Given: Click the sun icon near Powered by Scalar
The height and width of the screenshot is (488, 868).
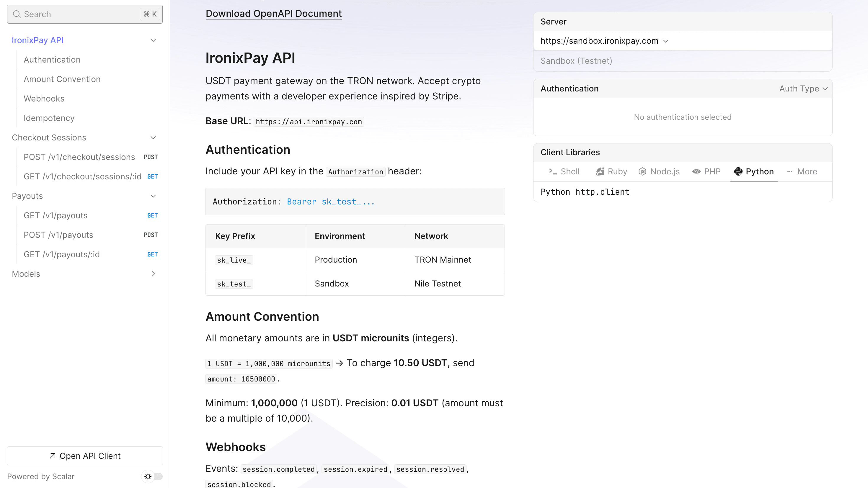Looking at the screenshot, I should coord(148,476).
